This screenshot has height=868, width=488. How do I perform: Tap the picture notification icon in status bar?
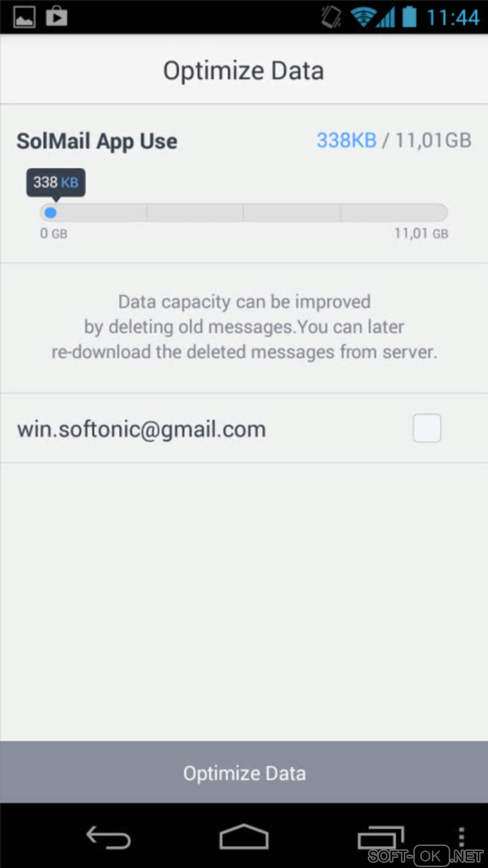(24, 17)
